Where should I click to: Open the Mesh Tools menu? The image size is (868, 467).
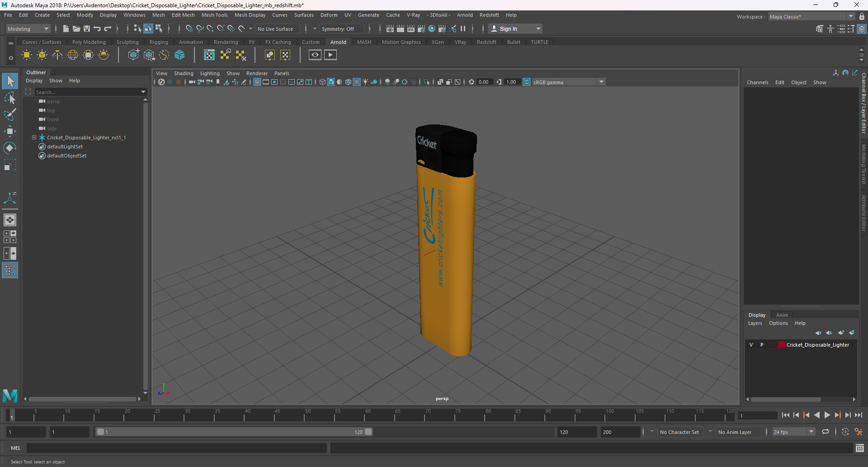click(214, 15)
